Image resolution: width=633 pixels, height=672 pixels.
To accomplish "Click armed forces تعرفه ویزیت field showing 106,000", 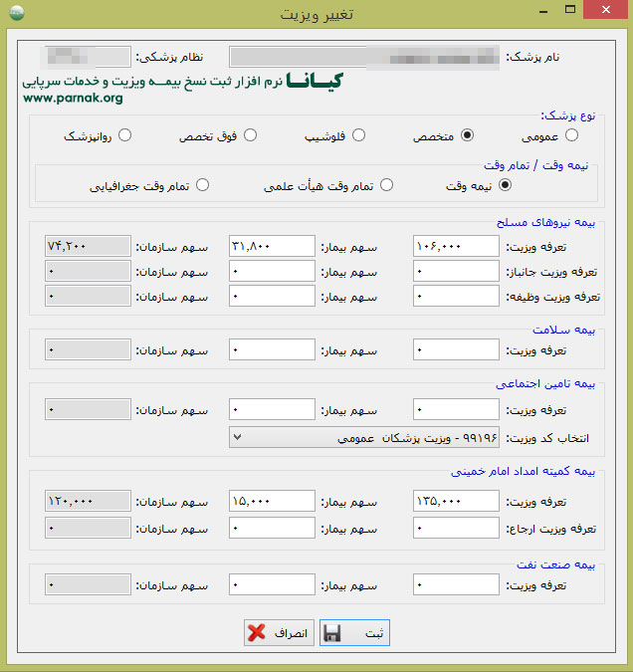I will pyautogui.click(x=456, y=246).
